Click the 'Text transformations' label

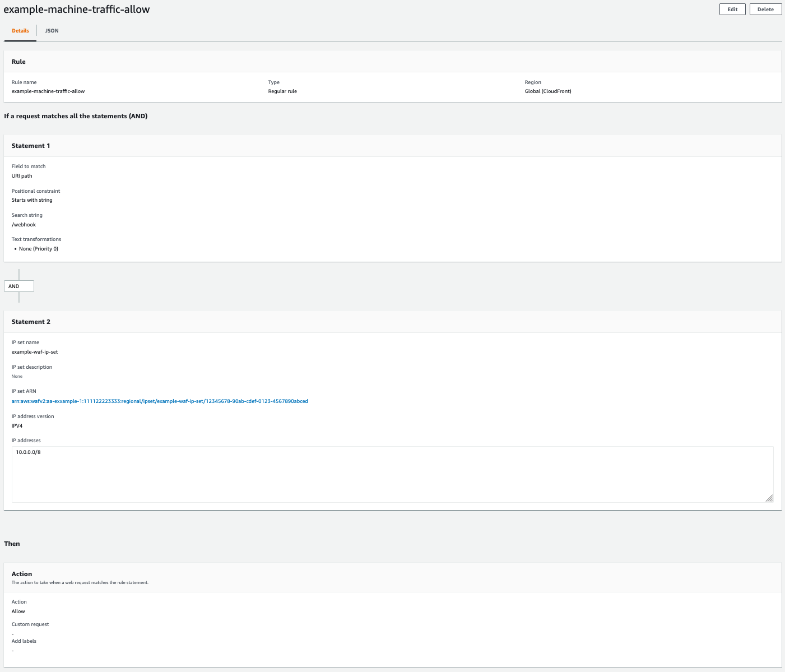click(x=36, y=239)
